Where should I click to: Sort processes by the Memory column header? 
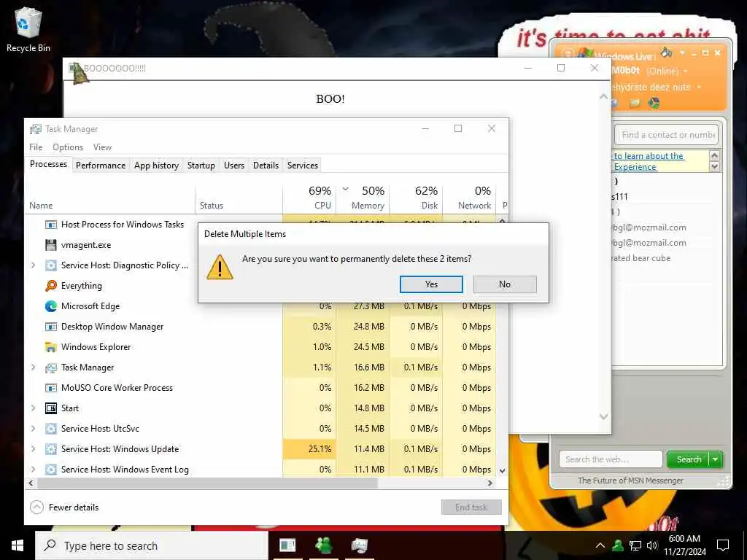point(363,198)
